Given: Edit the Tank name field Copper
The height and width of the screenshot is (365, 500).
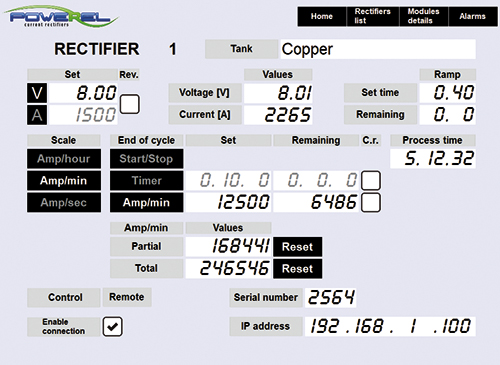Looking at the screenshot, I should [x=378, y=49].
